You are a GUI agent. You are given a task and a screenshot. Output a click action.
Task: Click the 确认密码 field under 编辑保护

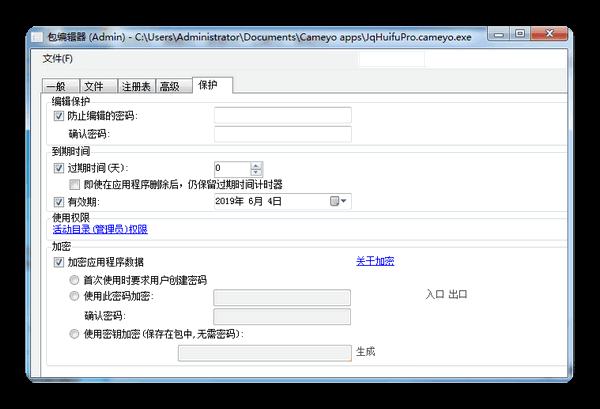click(282, 134)
